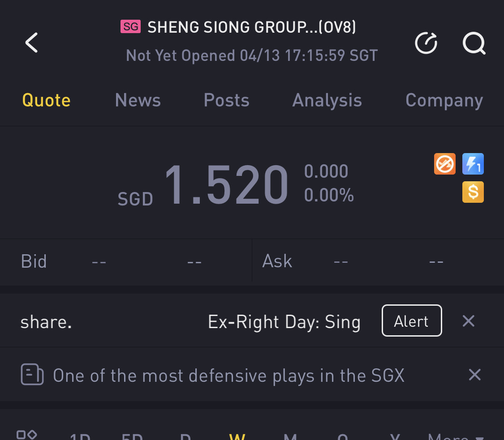Screen dimensions: 504x440
Task: Tap the back arrow icon
Action: pos(31,43)
